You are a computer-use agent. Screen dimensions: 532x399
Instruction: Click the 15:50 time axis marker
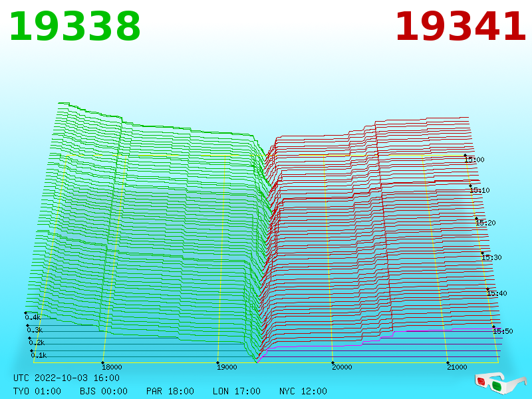click(503, 331)
